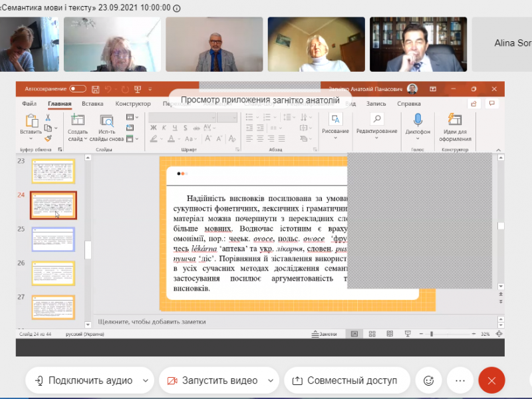532x399 pixels.
Task: Open the more options ellipsis button
Action: 460,380
